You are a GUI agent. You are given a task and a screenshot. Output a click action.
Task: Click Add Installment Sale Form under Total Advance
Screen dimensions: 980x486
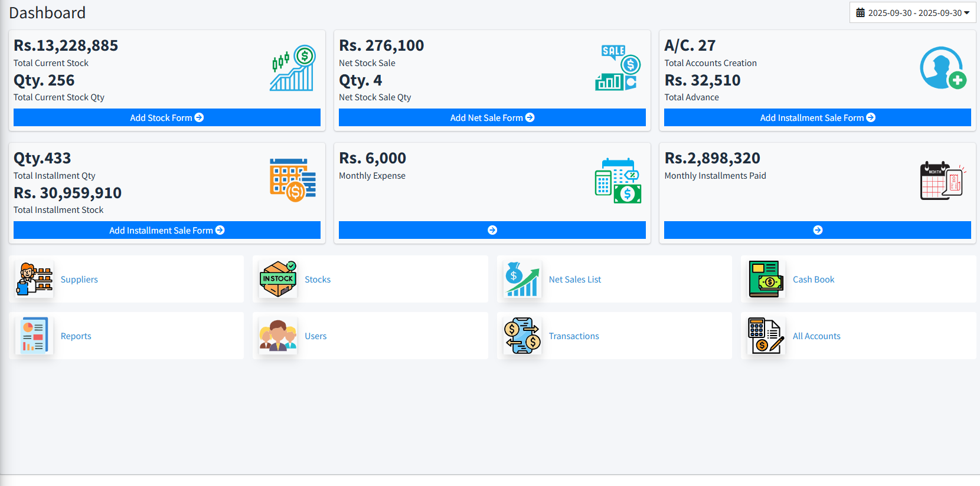pos(817,117)
